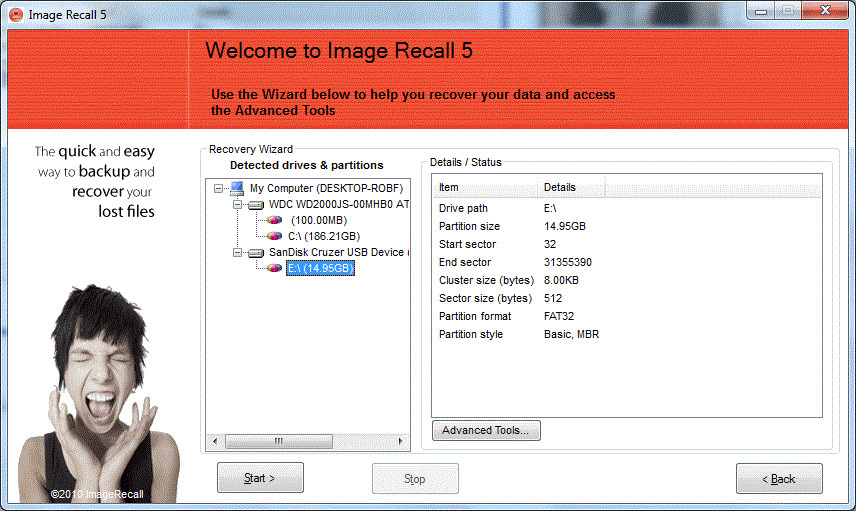Click the Sector size value 512
The height and width of the screenshot is (511, 856).
tap(552, 298)
